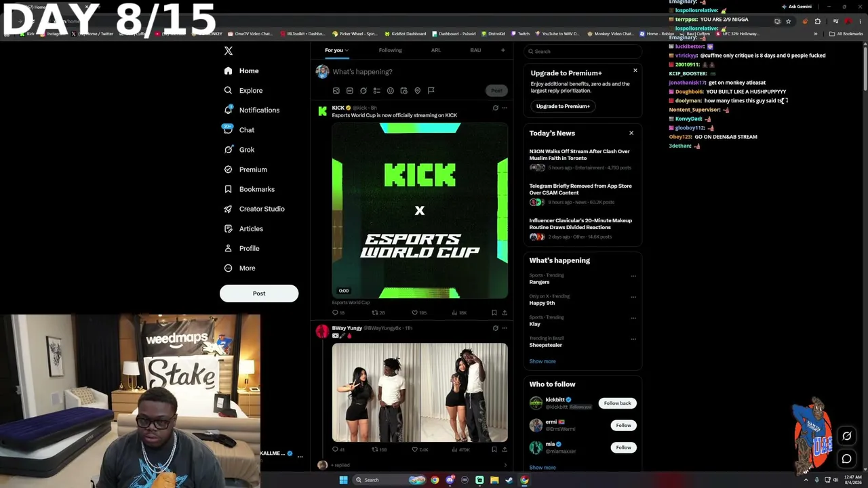
Task: Switch to the ARL tab
Action: [x=436, y=50]
